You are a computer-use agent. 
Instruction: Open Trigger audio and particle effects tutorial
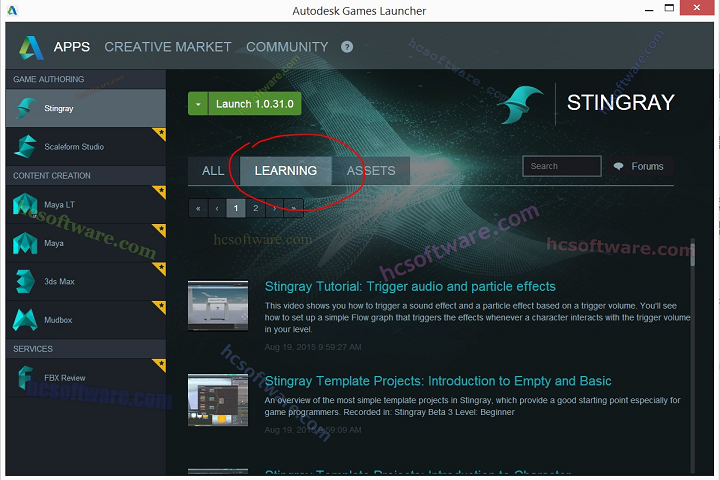point(410,287)
